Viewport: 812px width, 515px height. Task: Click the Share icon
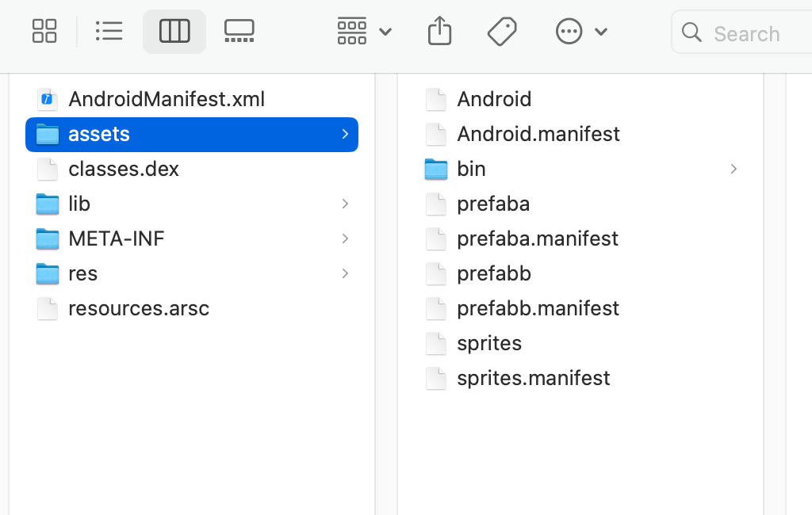click(439, 32)
